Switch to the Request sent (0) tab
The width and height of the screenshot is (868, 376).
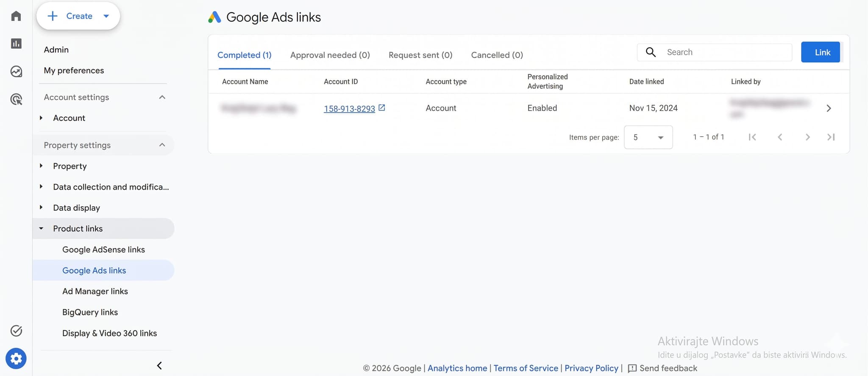click(x=420, y=55)
